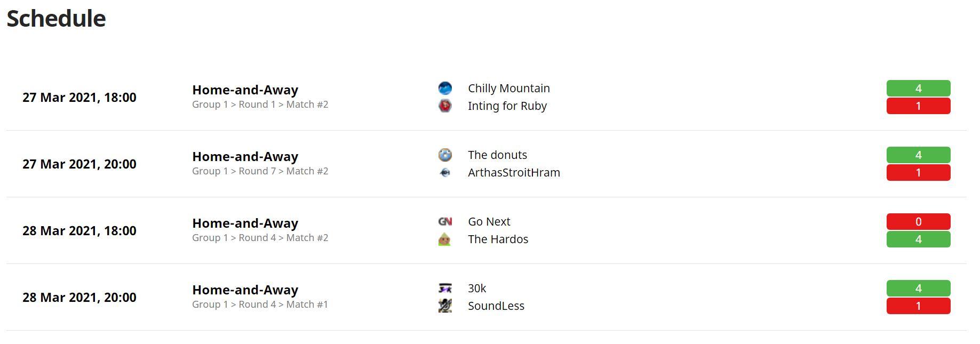This screenshot has width=980, height=344.
Task: Click the 30k team logo
Action: 445,288
